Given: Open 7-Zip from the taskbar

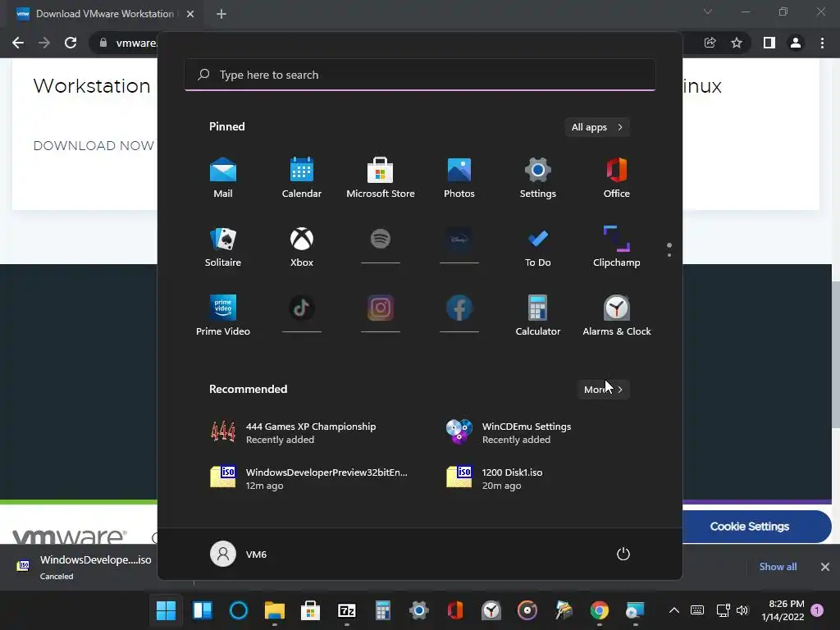Looking at the screenshot, I should tap(347, 610).
